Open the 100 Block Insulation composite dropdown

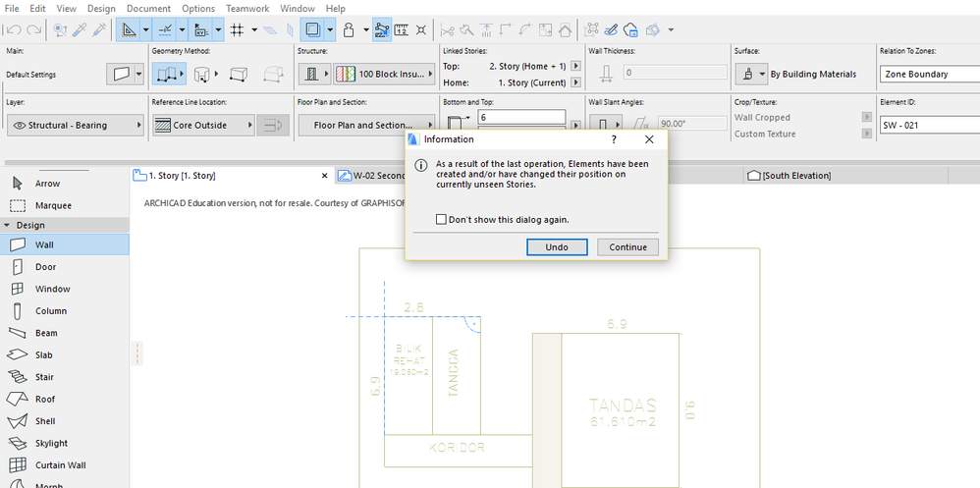pos(384,75)
